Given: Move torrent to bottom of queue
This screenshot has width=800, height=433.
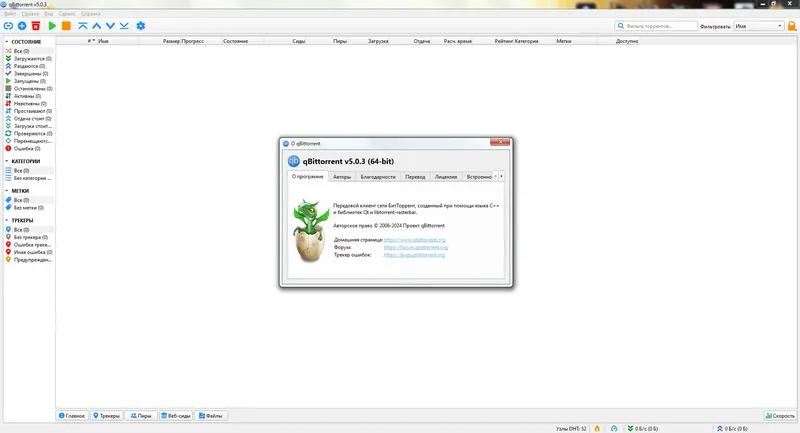Looking at the screenshot, I should tap(124, 26).
